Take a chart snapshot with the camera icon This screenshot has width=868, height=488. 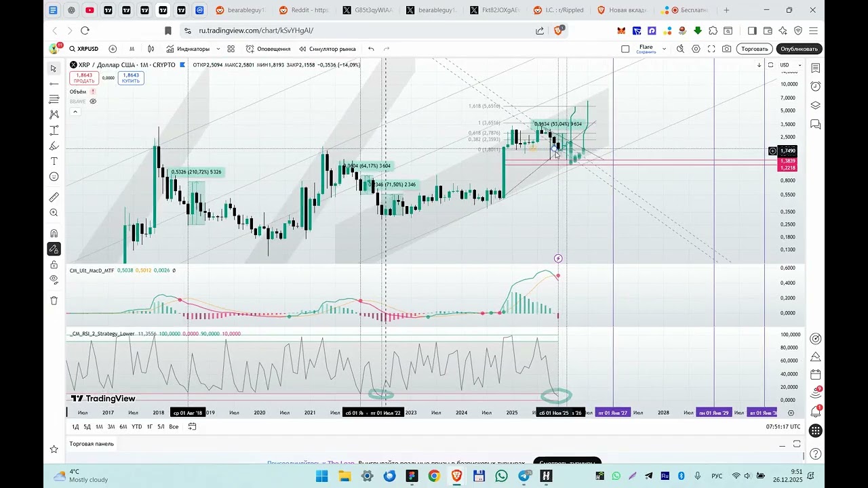pyautogui.click(x=727, y=49)
